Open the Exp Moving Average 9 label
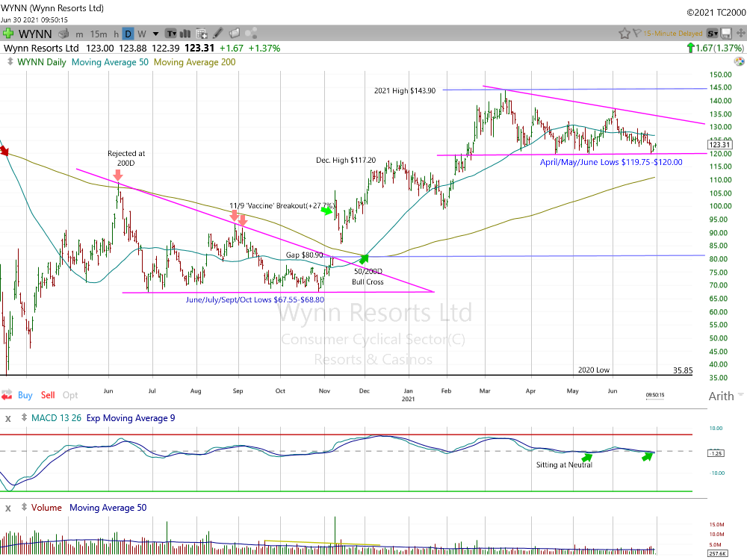This screenshot has height=560, width=747. pos(131,417)
